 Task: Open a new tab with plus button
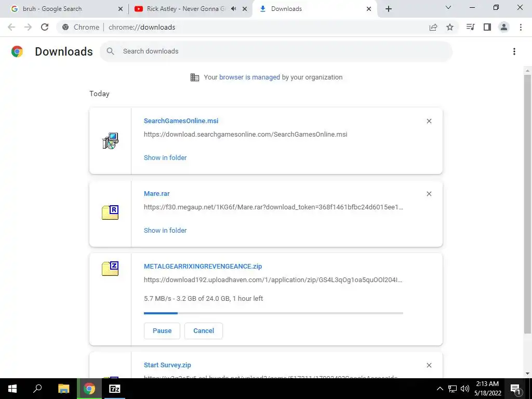tap(389, 9)
